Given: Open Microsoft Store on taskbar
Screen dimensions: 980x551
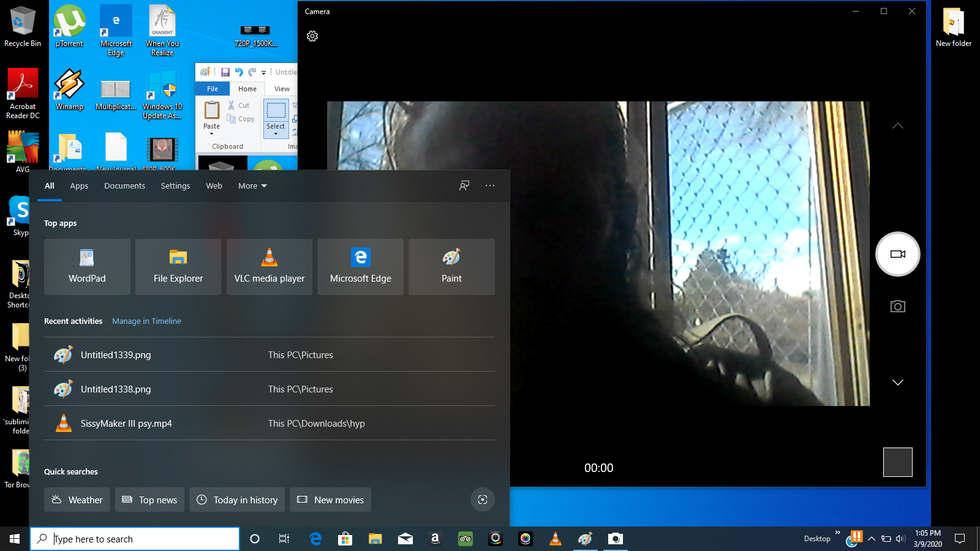Looking at the screenshot, I should (x=345, y=539).
